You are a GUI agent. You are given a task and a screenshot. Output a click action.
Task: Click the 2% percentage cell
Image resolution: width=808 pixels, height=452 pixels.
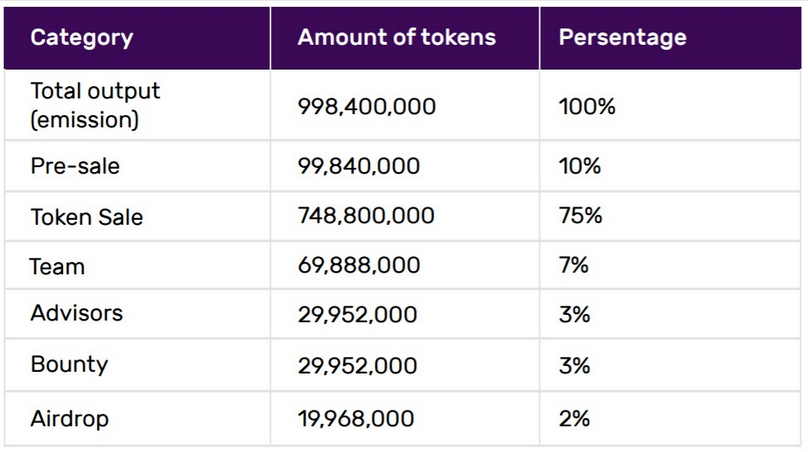tap(575, 418)
